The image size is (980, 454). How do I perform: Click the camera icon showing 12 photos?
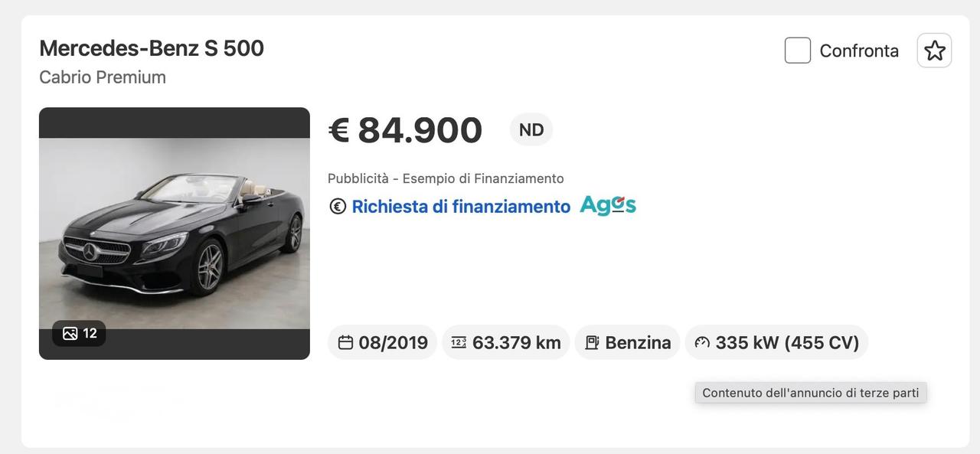tap(70, 332)
